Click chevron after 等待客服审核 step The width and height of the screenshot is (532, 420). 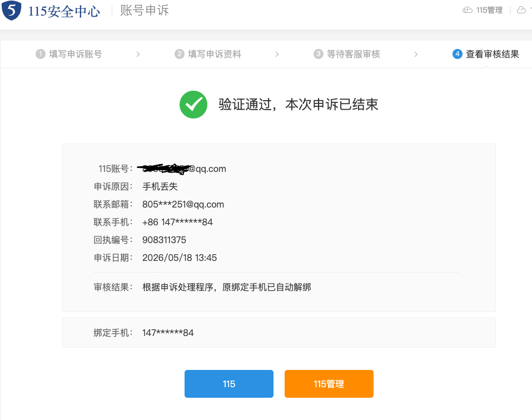(x=416, y=55)
